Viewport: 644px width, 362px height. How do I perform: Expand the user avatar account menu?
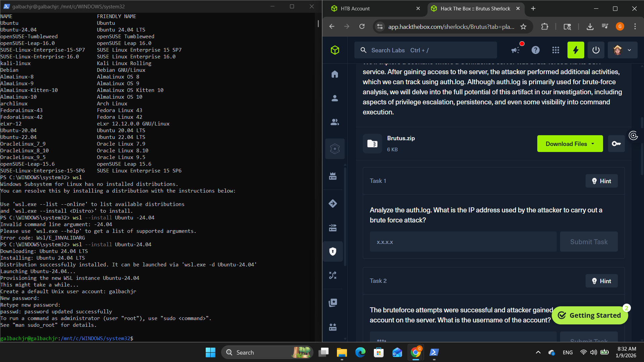622,50
